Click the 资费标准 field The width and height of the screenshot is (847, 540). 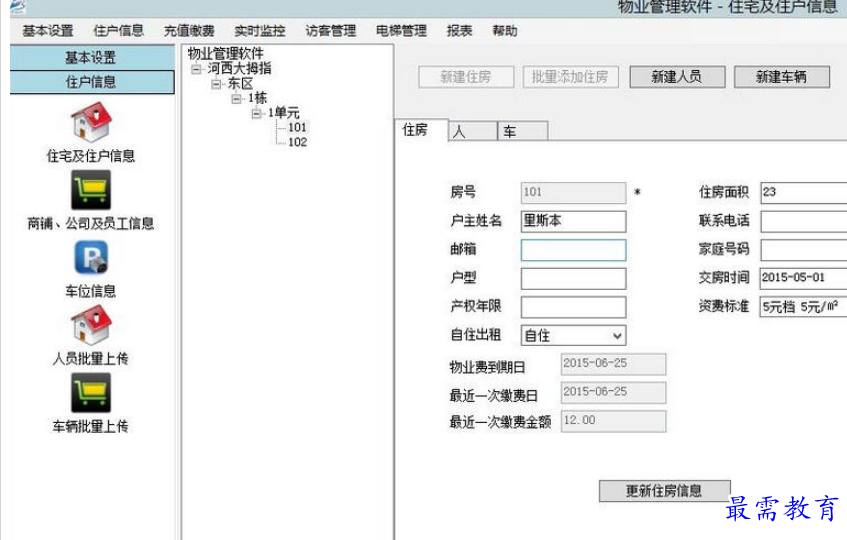804,307
